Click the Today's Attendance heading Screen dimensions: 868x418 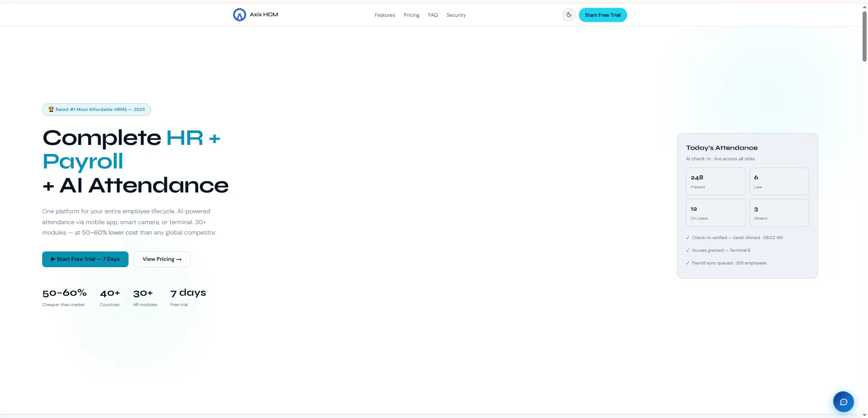pyautogui.click(x=722, y=148)
